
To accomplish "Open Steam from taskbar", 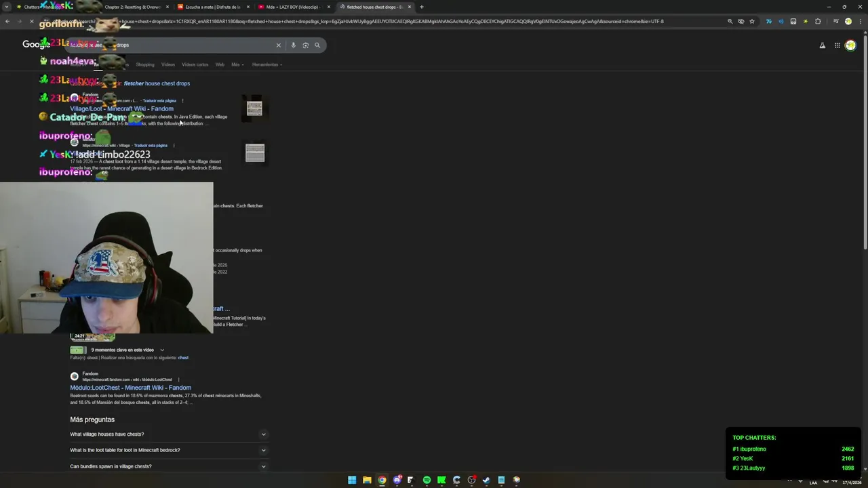I will coord(486,480).
